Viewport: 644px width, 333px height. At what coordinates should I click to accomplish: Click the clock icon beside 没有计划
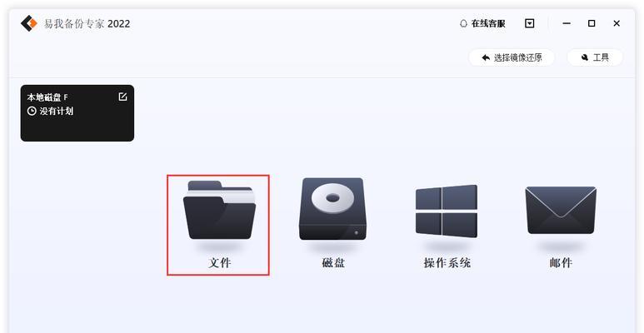point(32,111)
